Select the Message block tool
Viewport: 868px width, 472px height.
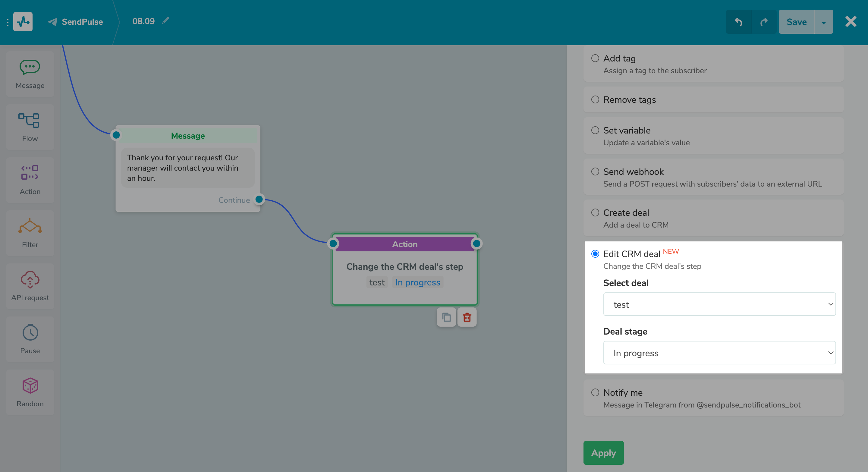(x=30, y=74)
